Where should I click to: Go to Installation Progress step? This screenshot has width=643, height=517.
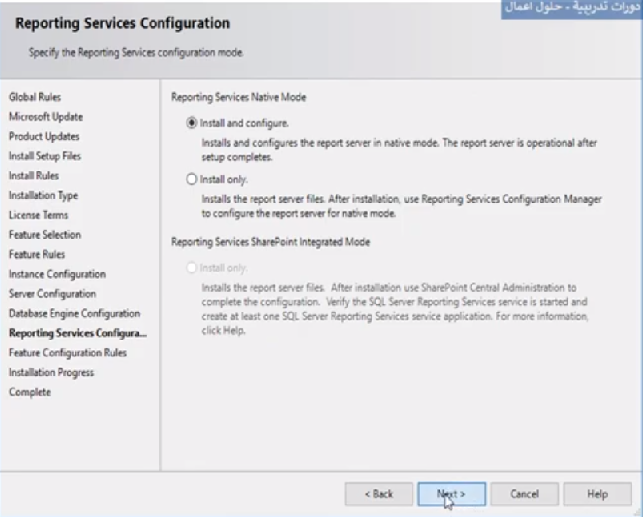tap(52, 372)
